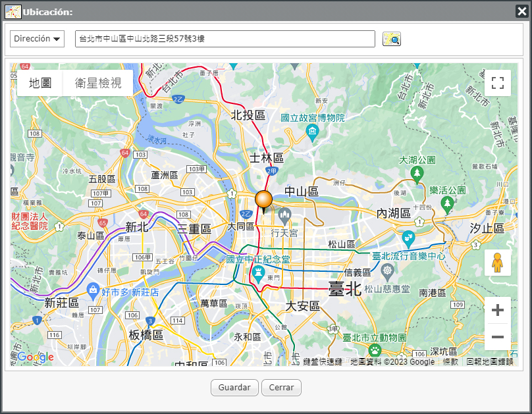Switch to the 地圖 map view
Viewport: 532px width, 414px height.
40,83
